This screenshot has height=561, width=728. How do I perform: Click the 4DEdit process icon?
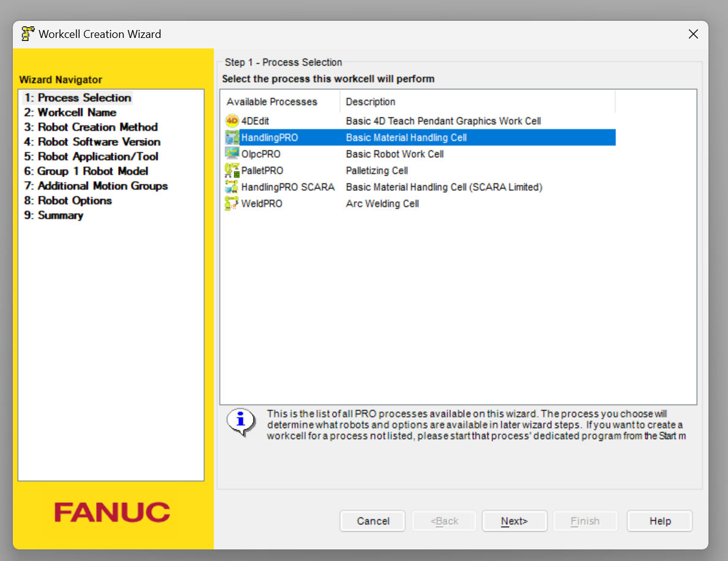pos(232,121)
